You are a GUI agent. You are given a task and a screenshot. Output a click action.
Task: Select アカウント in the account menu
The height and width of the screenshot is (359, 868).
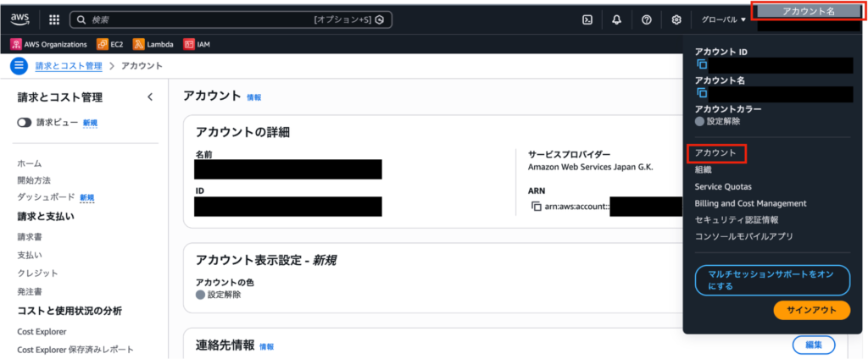point(715,153)
